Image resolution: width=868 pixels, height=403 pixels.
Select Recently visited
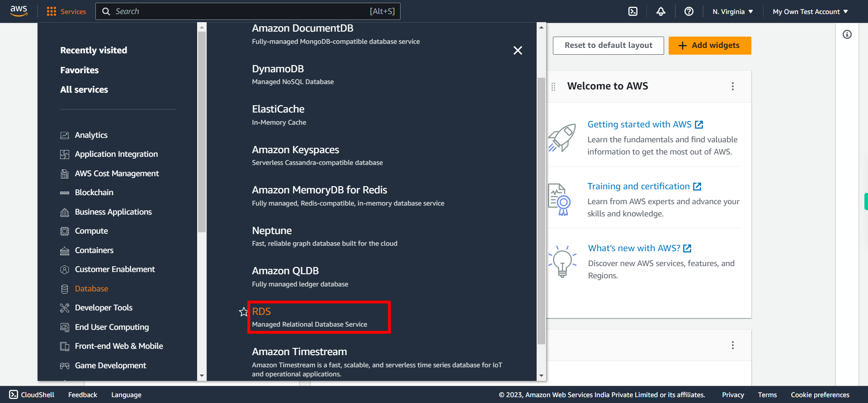click(x=94, y=50)
